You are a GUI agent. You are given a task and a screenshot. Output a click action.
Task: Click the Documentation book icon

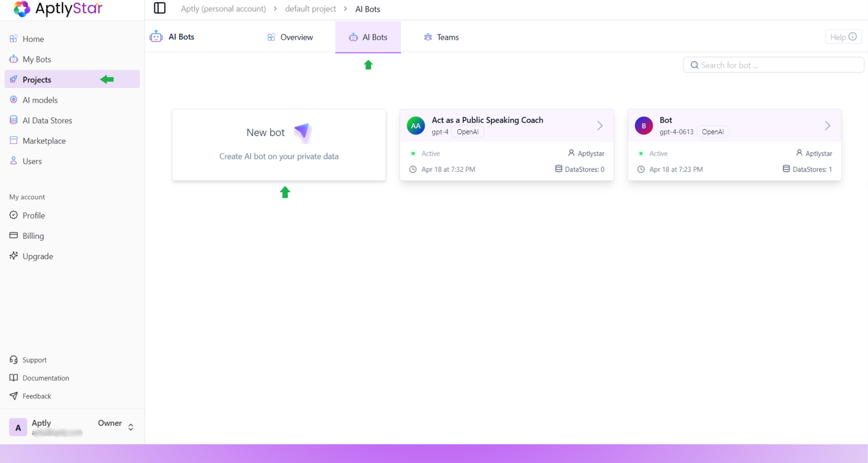(x=13, y=377)
